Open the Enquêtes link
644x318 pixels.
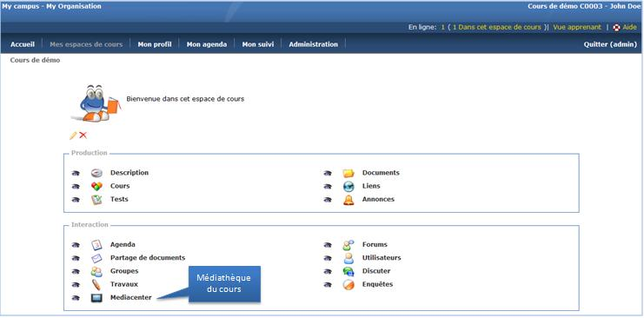coord(377,284)
